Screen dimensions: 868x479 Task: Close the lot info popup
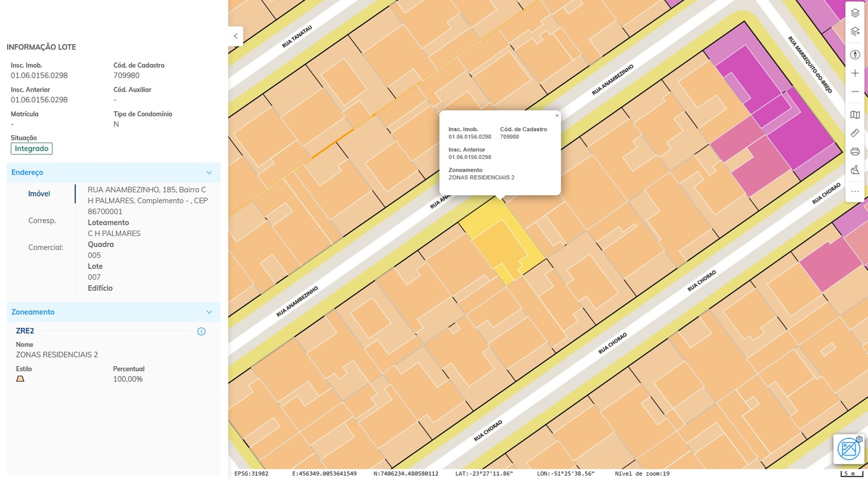[557, 116]
